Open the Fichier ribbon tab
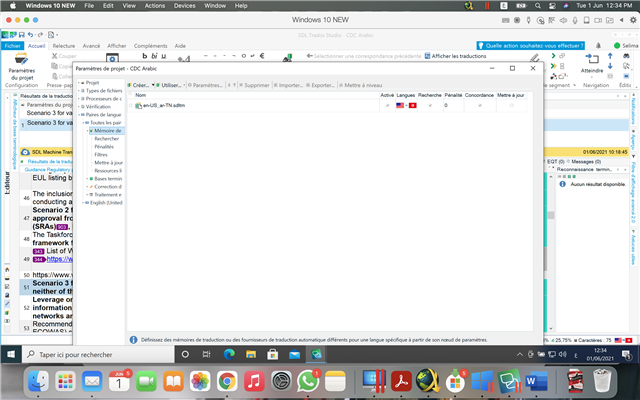Viewport: 640px width, 400px height. click(13, 46)
